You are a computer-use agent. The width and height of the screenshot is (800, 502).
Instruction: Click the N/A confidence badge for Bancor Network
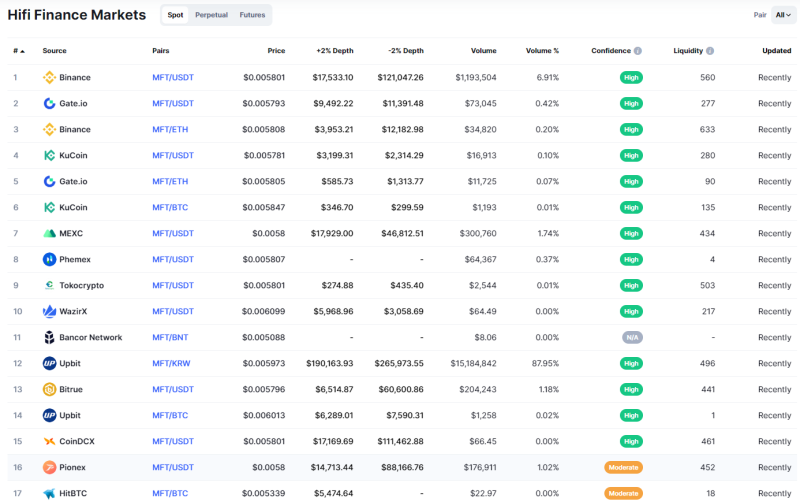point(632,337)
